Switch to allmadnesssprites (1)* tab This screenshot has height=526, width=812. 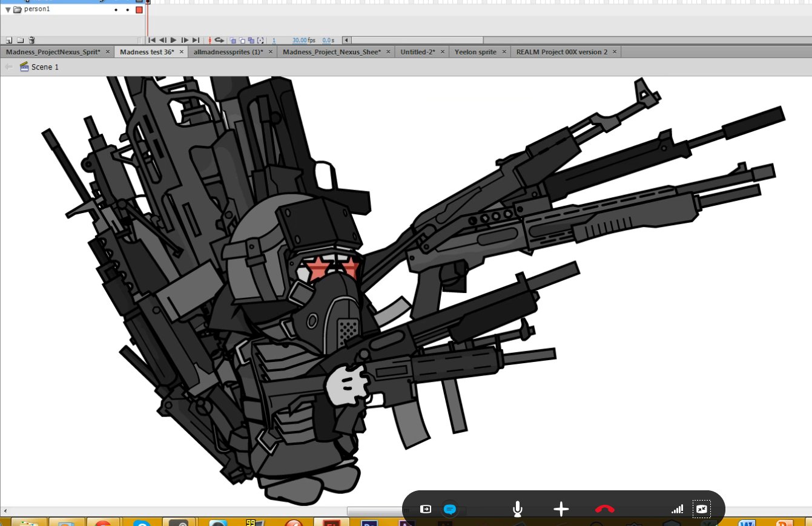pyautogui.click(x=228, y=52)
